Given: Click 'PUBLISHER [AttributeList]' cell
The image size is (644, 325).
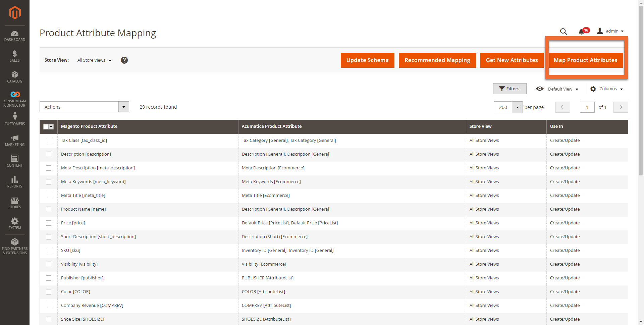Looking at the screenshot, I should click(268, 278).
